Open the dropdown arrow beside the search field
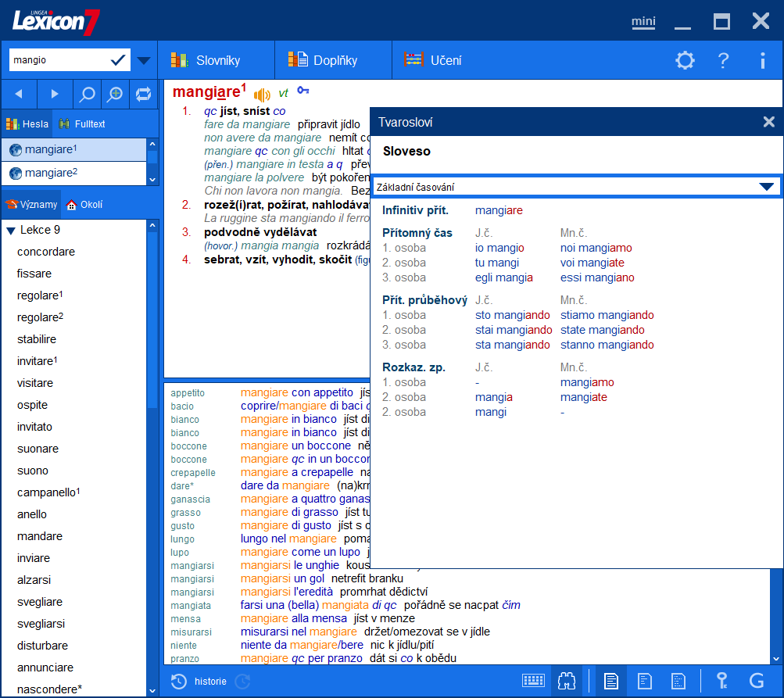The width and height of the screenshot is (784, 698). pos(144,59)
